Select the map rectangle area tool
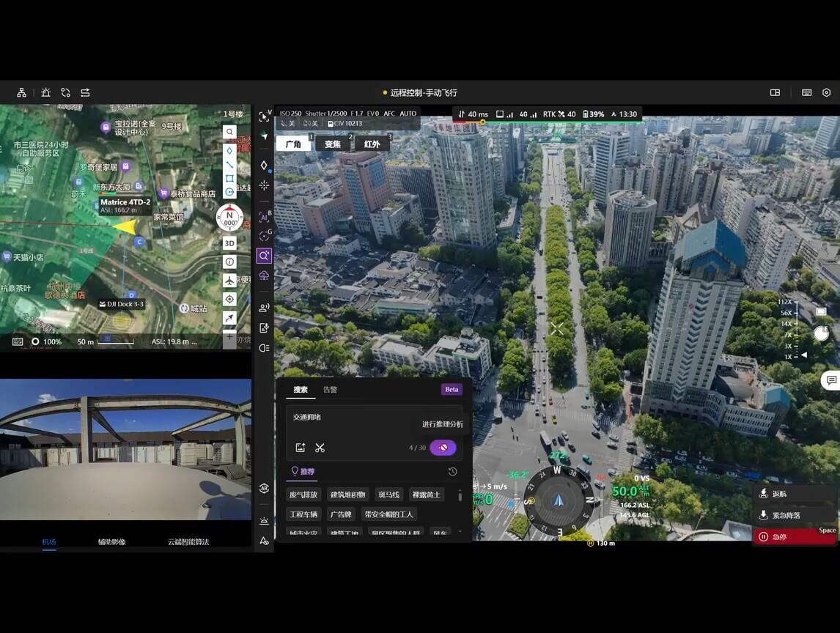 point(229,178)
